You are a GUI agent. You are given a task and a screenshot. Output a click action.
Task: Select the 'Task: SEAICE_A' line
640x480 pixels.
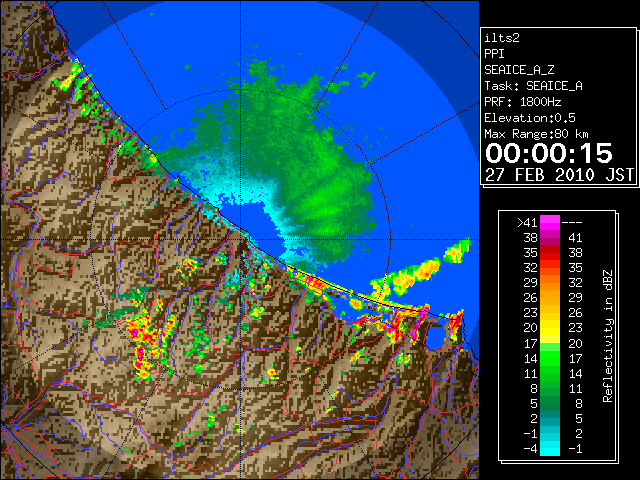point(533,86)
